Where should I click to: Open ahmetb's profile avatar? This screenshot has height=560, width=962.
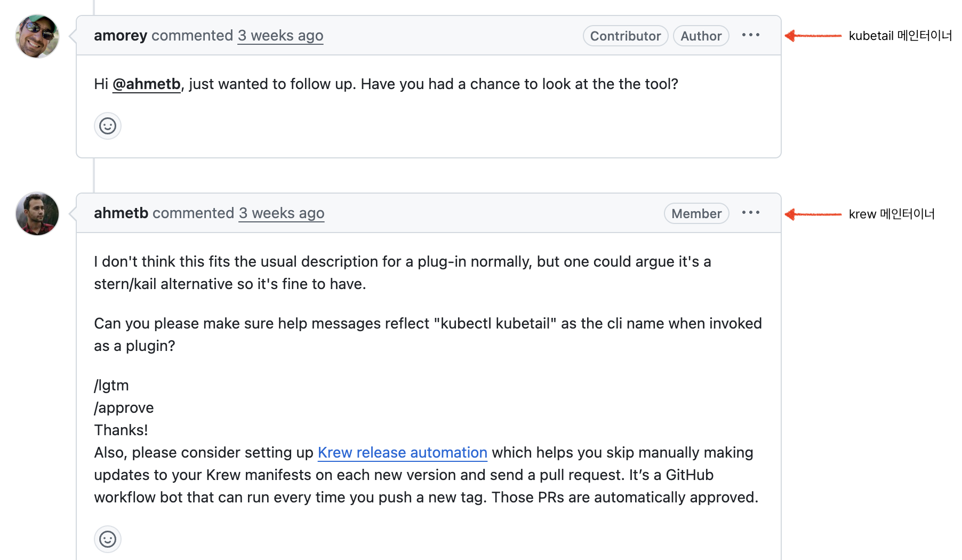click(x=37, y=214)
